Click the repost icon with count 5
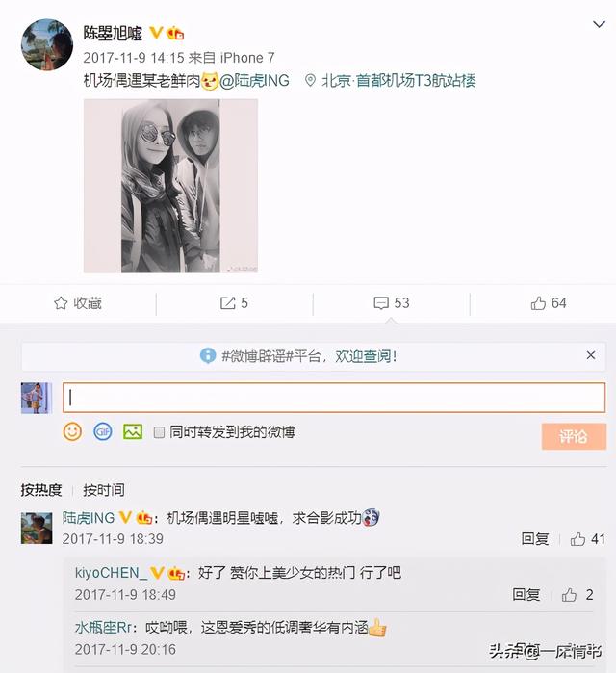The height and width of the screenshot is (673, 616). (x=227, y=303)
